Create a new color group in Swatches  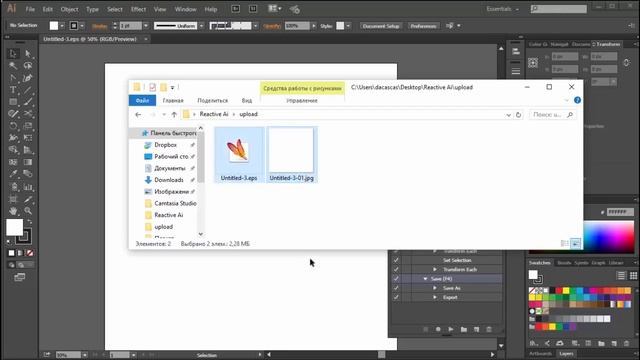[x=601, y=344]
